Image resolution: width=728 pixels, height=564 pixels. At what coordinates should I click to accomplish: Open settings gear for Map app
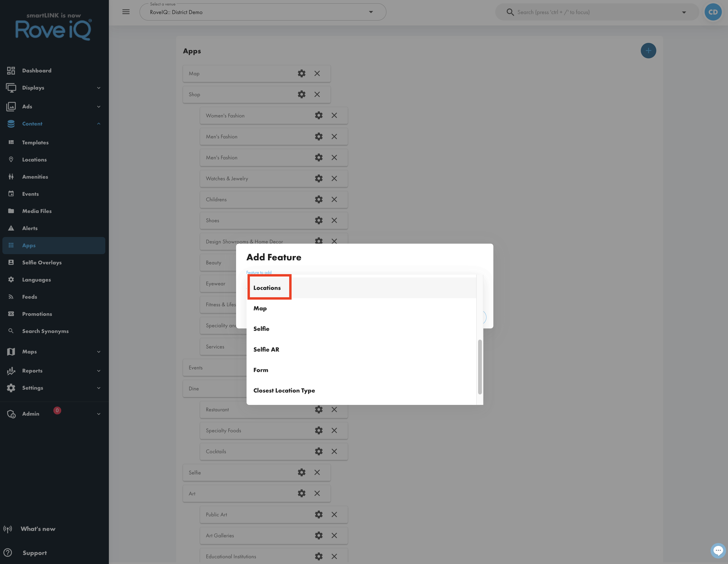301,73
